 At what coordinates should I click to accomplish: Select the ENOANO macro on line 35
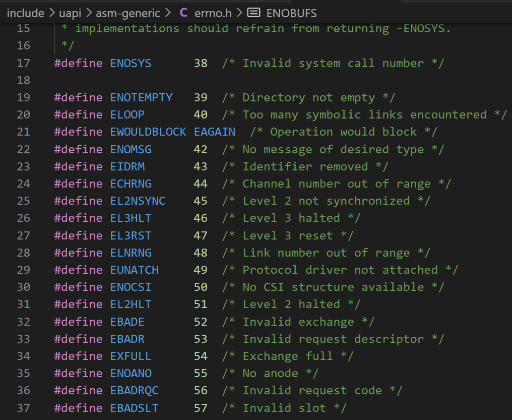pos(130,373)
